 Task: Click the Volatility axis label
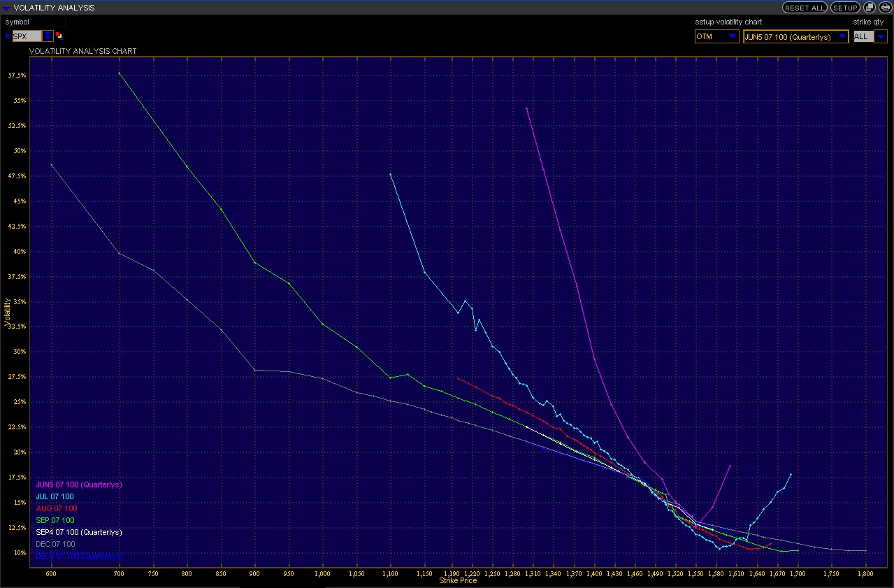(x=7, y=313)
